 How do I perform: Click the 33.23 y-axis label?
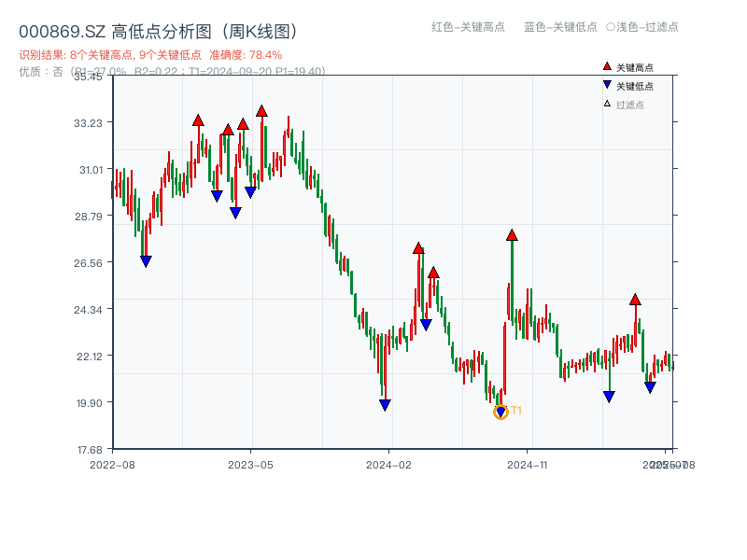pos(88,123)
